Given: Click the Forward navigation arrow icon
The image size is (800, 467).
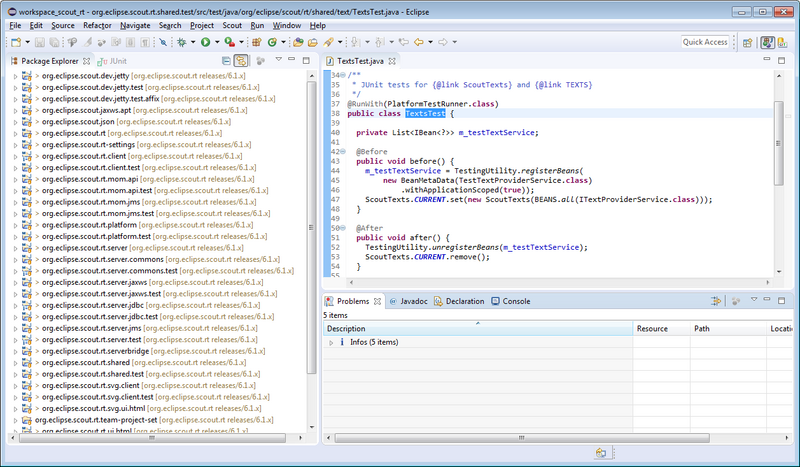Looking at the screenshot, I should coord(443,42).
